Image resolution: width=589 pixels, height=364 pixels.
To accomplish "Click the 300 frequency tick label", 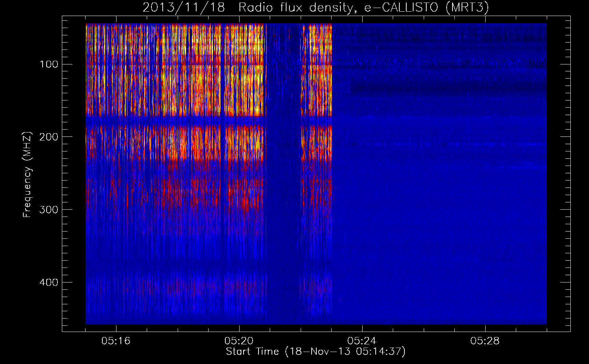I will coord(49,210).
